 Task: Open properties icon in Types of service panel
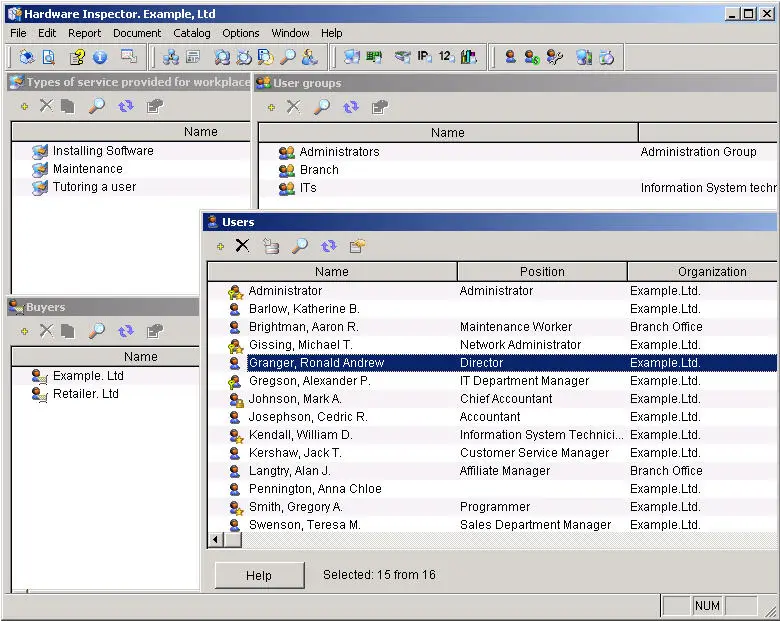(x=155, y=106)
